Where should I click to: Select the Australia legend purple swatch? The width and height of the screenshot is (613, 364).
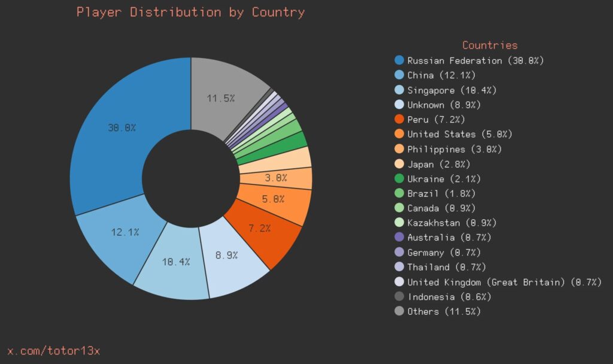(399, 237)
